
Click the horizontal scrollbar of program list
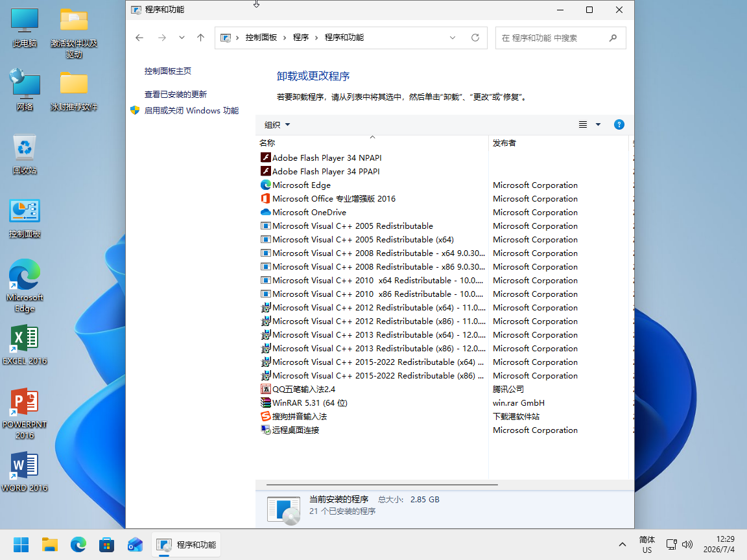[382, 485]
